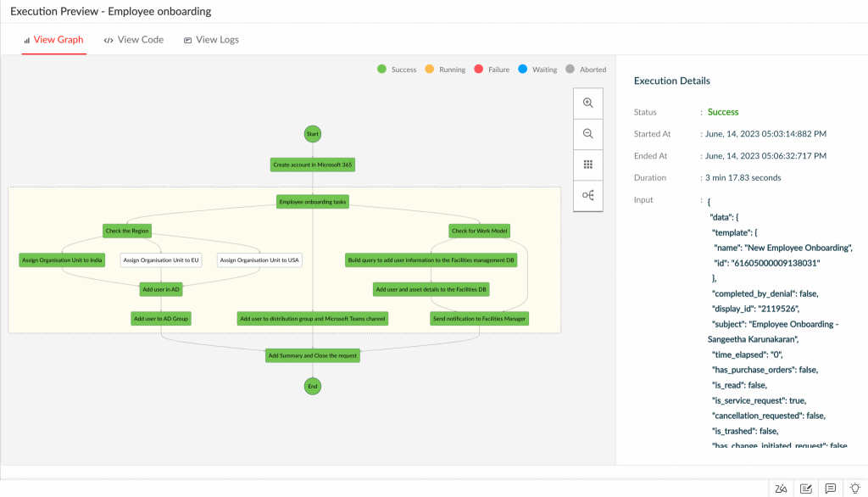This screenshot has height=497, width=868.
Task: Click the note editing icon in footer
Action: pos(806,489)
